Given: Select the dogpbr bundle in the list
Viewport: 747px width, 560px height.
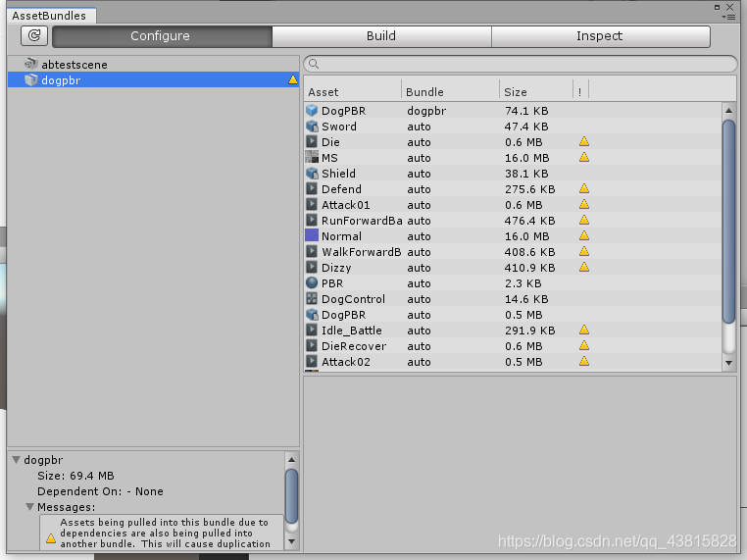Looking at the screenshot, I should pos(153,80).
